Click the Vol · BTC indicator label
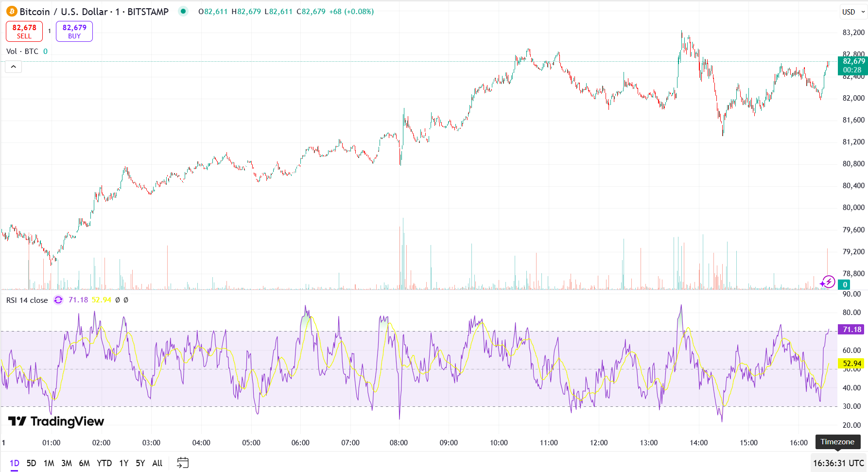This screenshot has height=472, width=868. coord(22,52)
